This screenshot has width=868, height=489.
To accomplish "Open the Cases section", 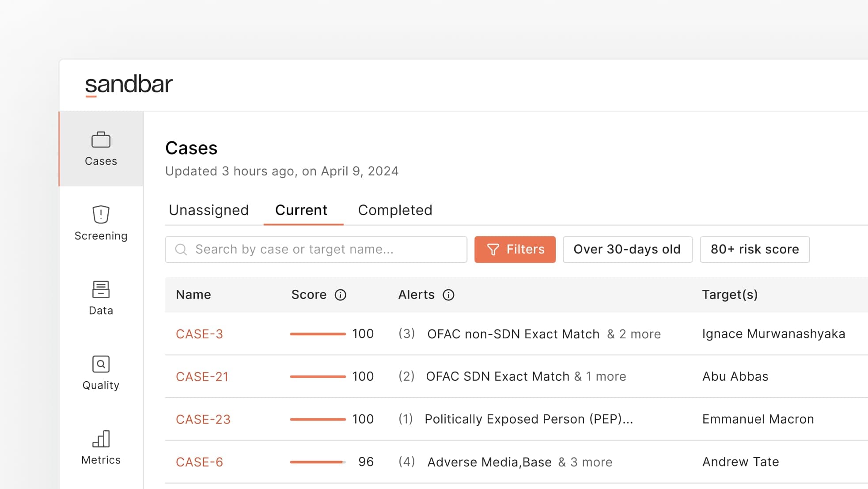I will [x=101, y=148].
